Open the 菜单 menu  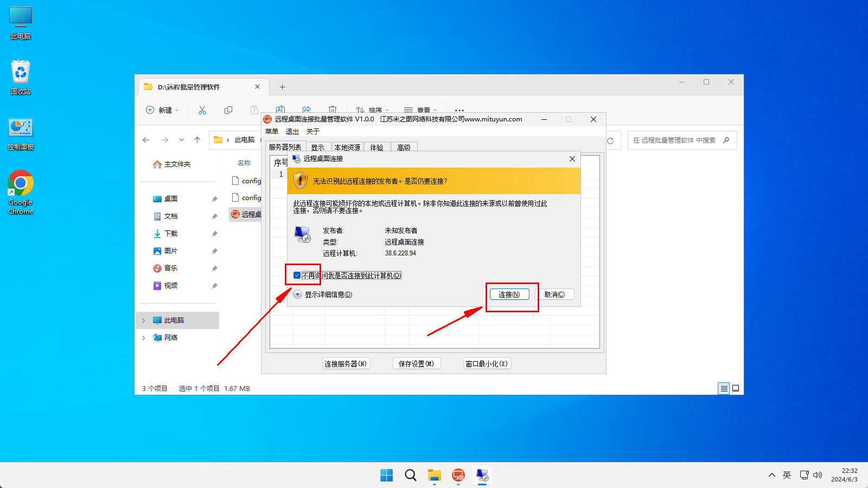pyautogui.click(x=272, y=132)
